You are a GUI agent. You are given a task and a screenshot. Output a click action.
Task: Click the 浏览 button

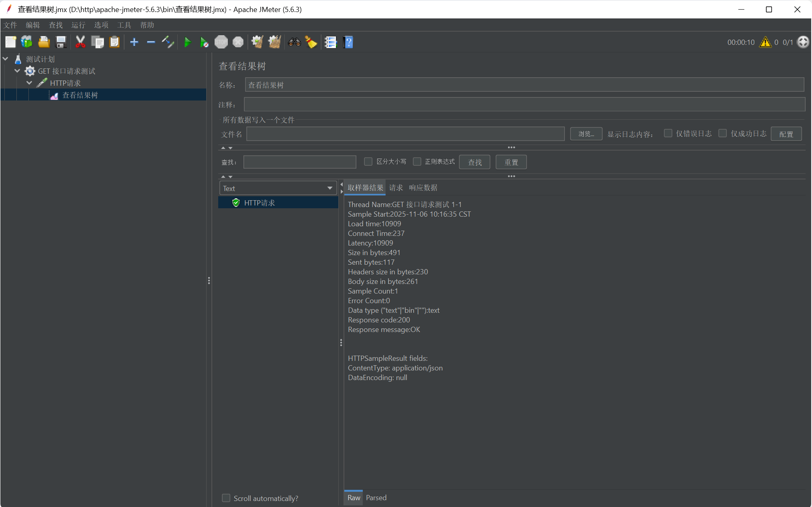coord(586,134)
